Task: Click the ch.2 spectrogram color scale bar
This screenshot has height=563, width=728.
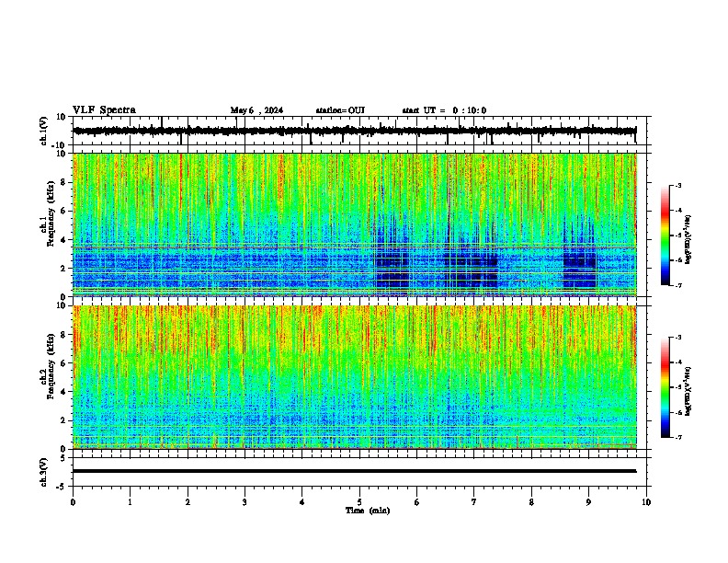Action: 665,387
